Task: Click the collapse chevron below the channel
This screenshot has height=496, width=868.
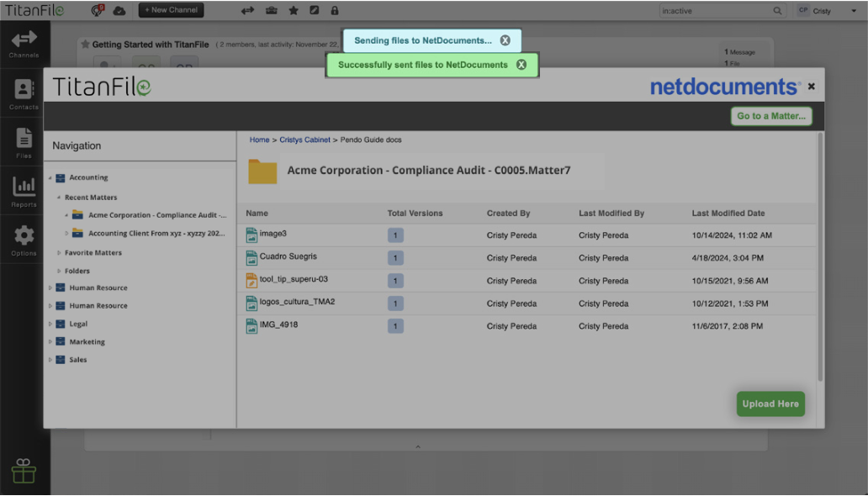Action: [418, 446]
